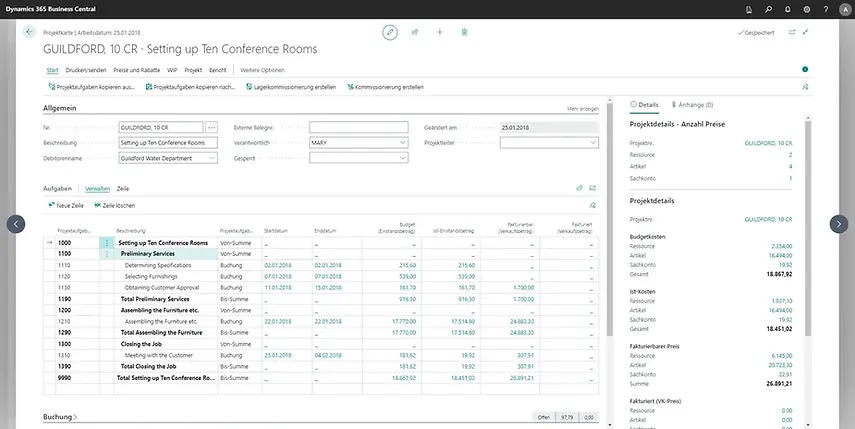Open Weitere Optionen menu

tap(262, 70)
